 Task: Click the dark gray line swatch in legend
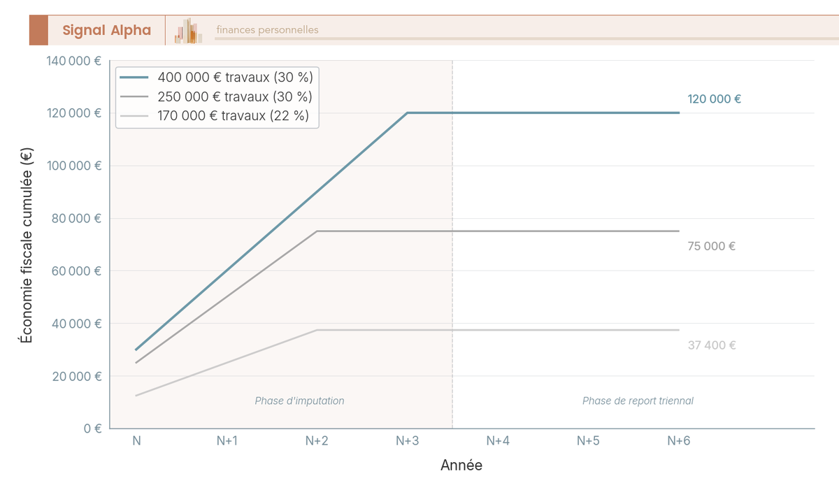point(135,96)
